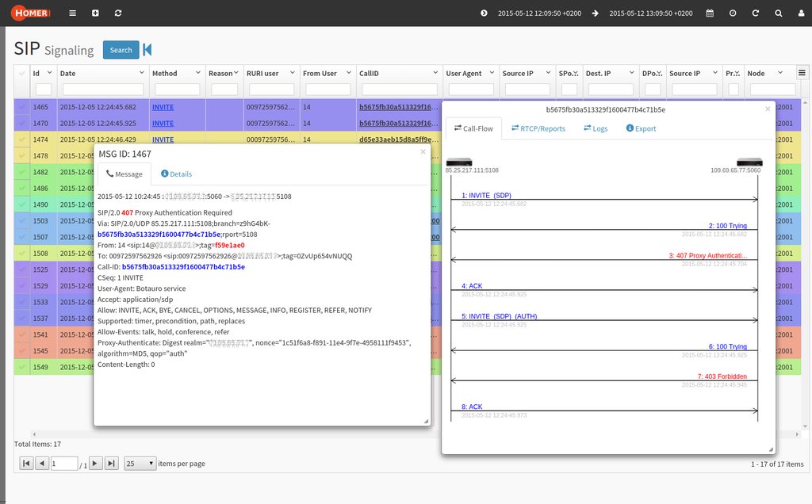Screen dimensions: 812x504
Task: Click the back-to-start icon beside Search
Action: (147, 50)
